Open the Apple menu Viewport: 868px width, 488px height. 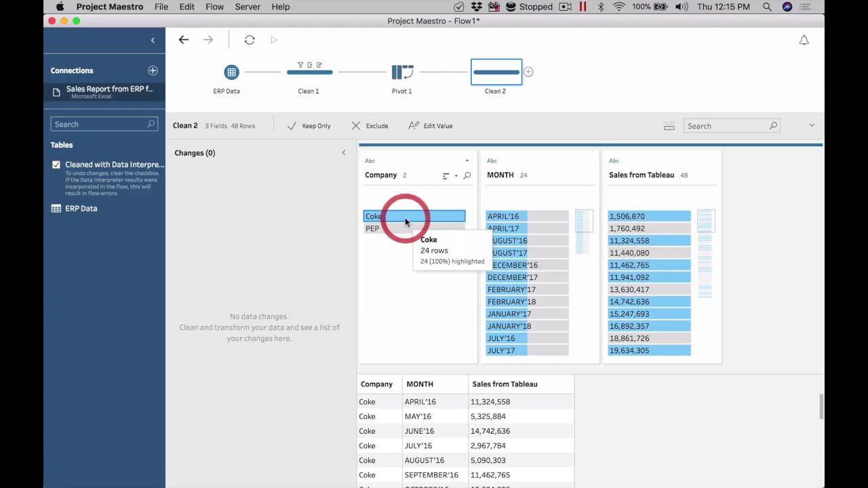[x=60, y=7]
